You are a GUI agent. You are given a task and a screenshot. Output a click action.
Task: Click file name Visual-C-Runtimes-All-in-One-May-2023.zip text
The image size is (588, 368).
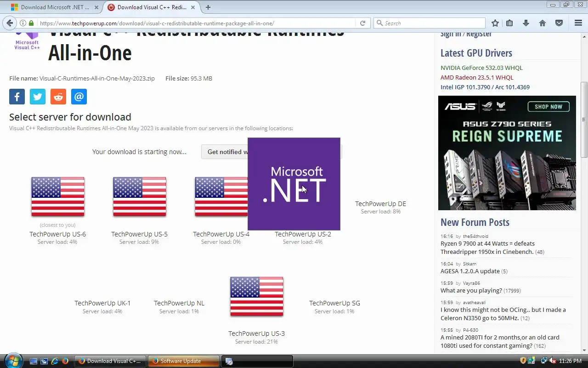coord(97,78)
